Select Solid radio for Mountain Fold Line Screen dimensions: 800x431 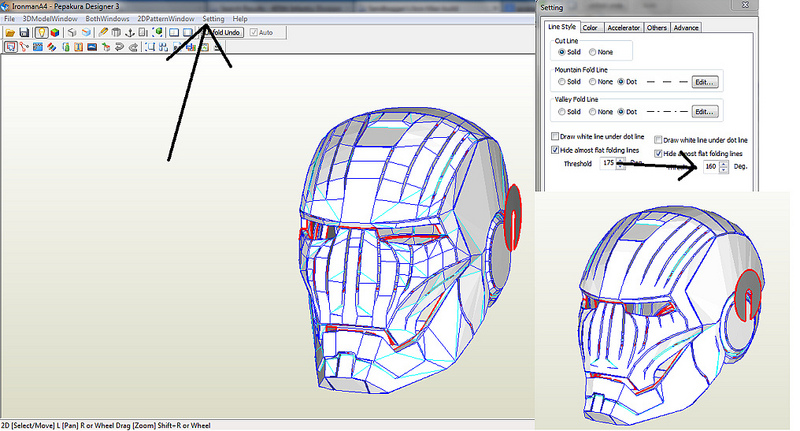(563, 81)
